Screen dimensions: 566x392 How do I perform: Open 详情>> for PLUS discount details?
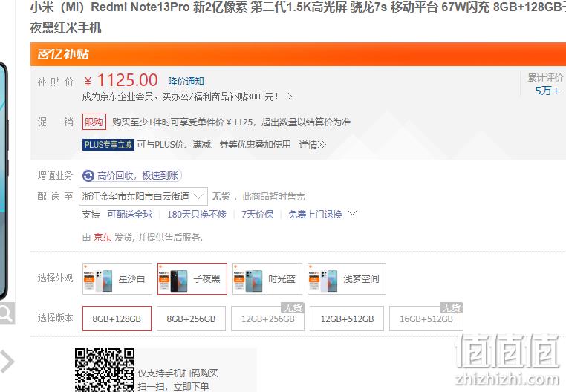click(x=312, y=145)
